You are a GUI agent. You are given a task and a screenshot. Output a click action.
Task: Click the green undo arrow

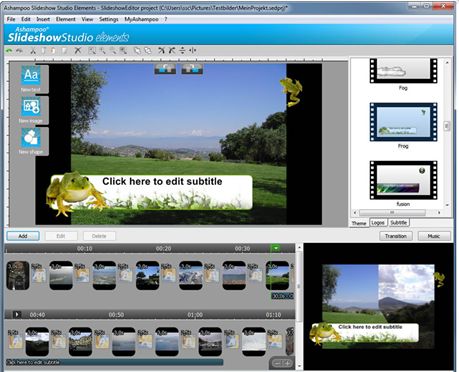pyautogui.click(x=9, y=51)
